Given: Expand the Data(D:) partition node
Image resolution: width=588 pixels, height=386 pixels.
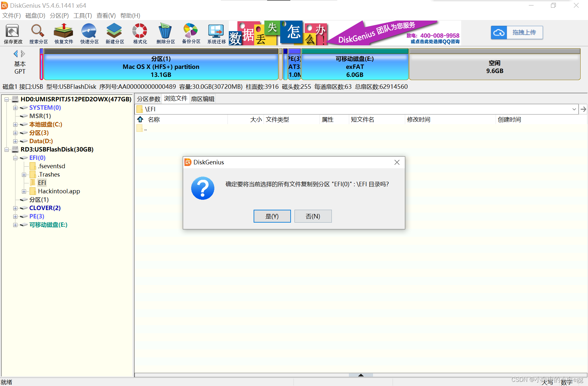Looking at the screenshot, I should 15,141.
